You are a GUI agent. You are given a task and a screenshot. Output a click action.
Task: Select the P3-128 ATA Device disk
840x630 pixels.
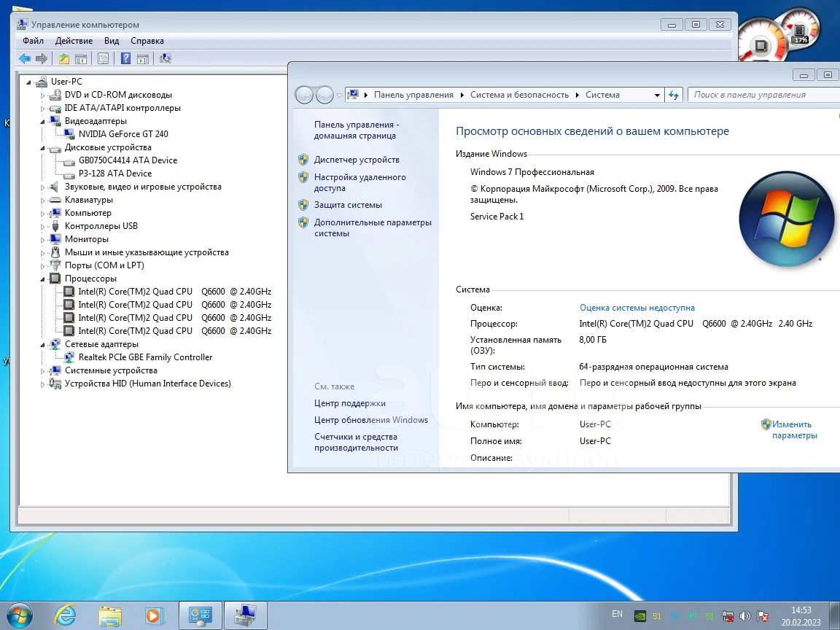click(x=114, y=174)
